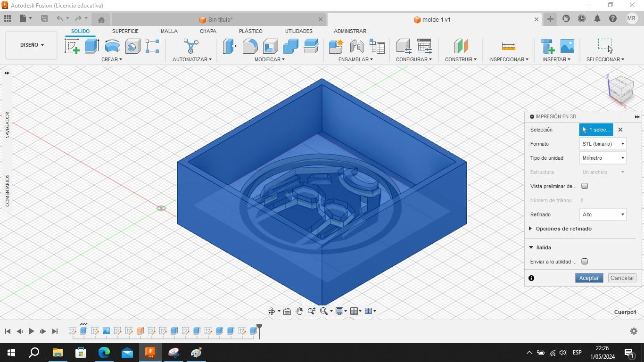Select the Revolve tool icon

click(x=112, y=46)
